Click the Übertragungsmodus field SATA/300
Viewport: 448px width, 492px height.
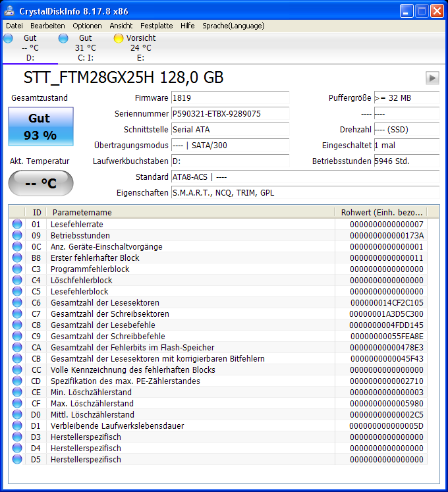(230, 146)
